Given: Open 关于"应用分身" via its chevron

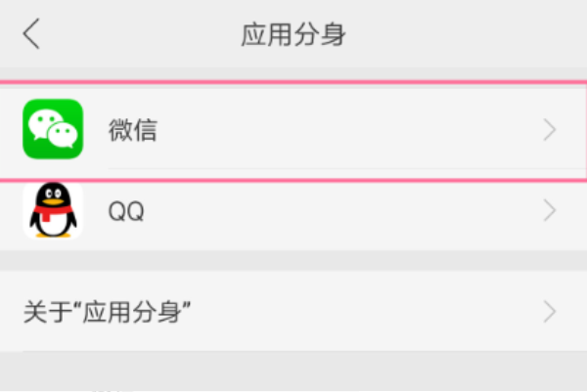Looking at the screenshot, I should tap(549, 312).
